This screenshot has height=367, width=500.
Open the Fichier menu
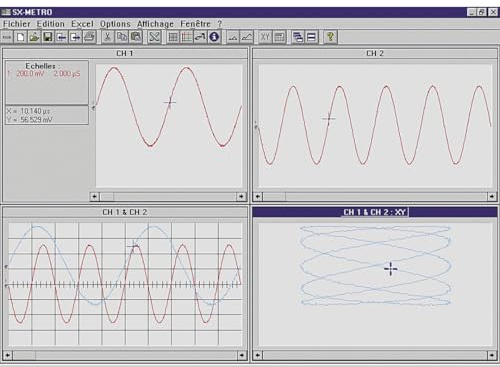coord(17,24)
